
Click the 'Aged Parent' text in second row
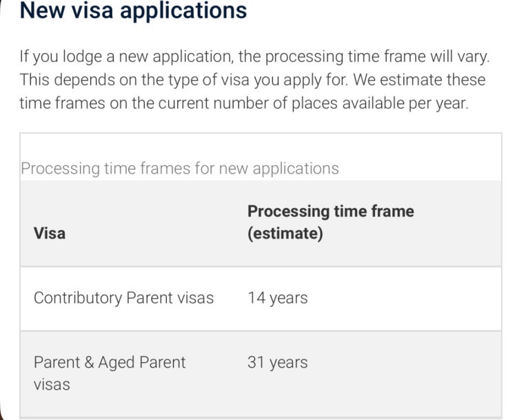pos(142,363)
